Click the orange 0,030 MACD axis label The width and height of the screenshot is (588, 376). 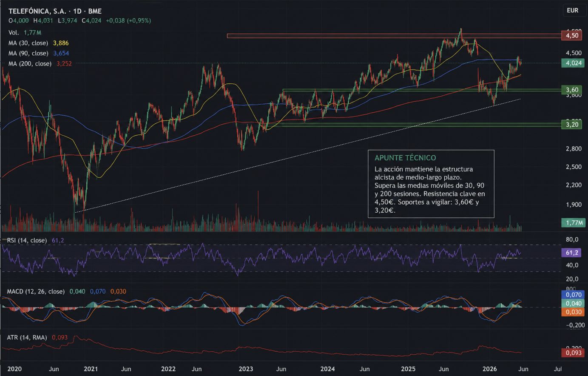[573, 312]
